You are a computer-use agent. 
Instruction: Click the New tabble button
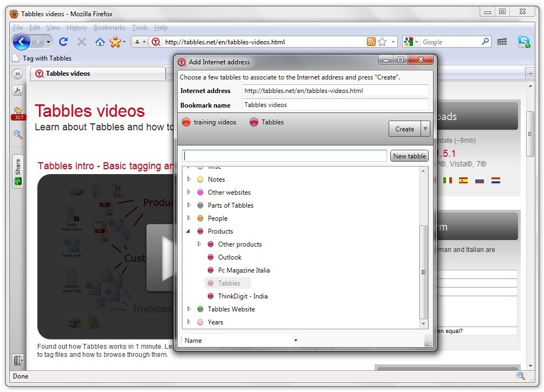pos(409,156)
